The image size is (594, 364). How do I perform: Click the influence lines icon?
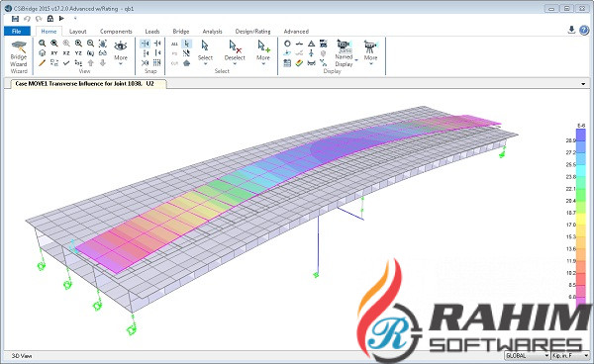coord(323,63)
